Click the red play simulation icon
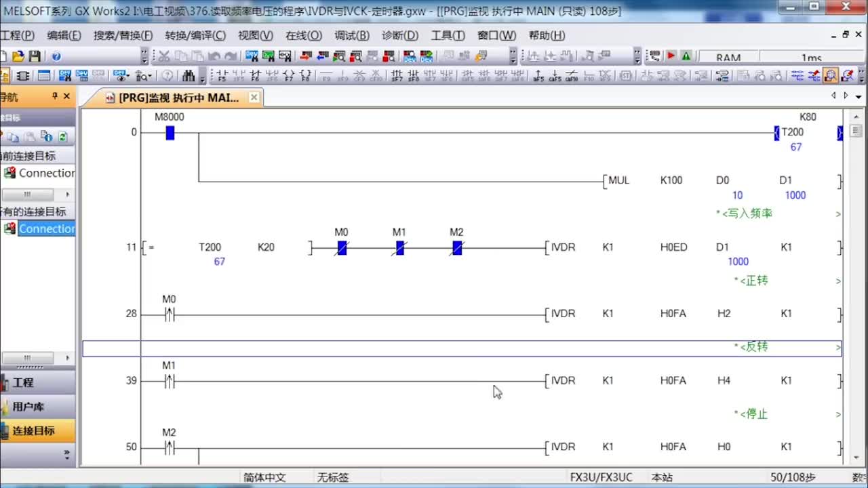 click(x=671, y=57)
